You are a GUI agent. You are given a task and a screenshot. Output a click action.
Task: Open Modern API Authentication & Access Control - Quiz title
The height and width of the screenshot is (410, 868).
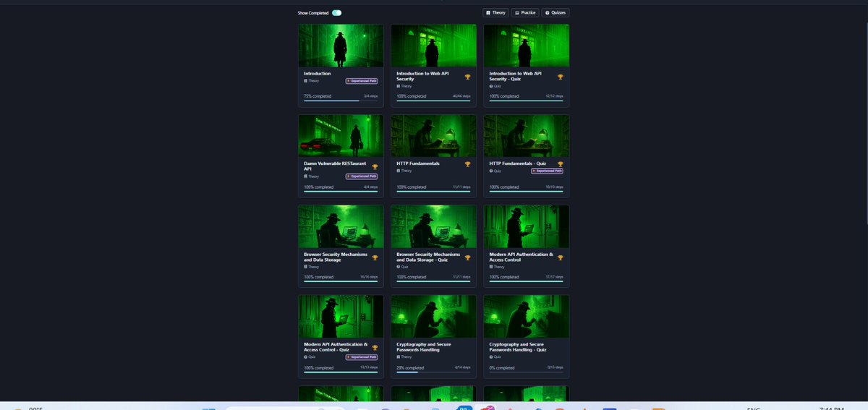pyautogui.click(x=336, y=347)
